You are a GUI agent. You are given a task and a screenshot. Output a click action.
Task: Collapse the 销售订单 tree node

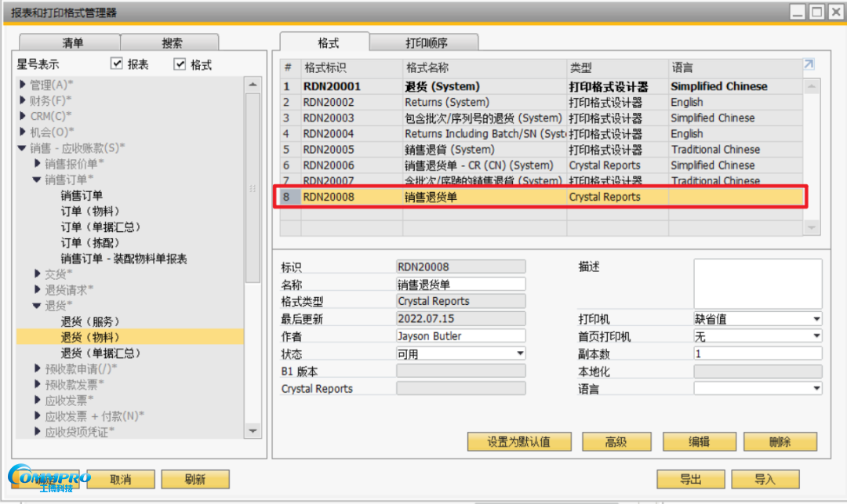(x=37, y=179)
